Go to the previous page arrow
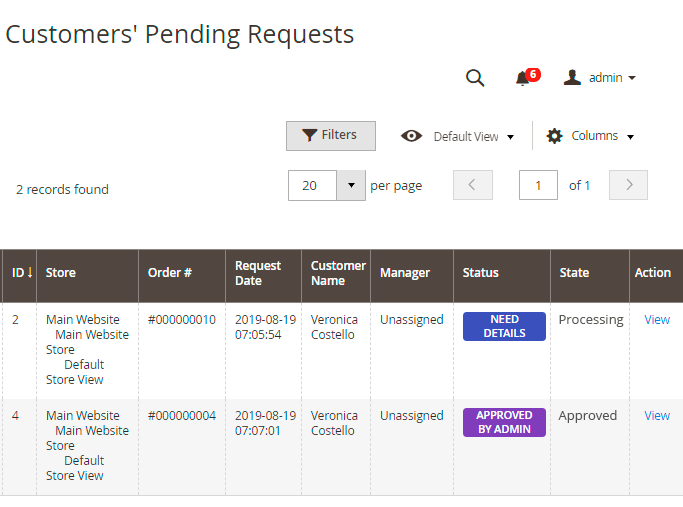The width and height of the screenshot is (683, 507). 472,185
